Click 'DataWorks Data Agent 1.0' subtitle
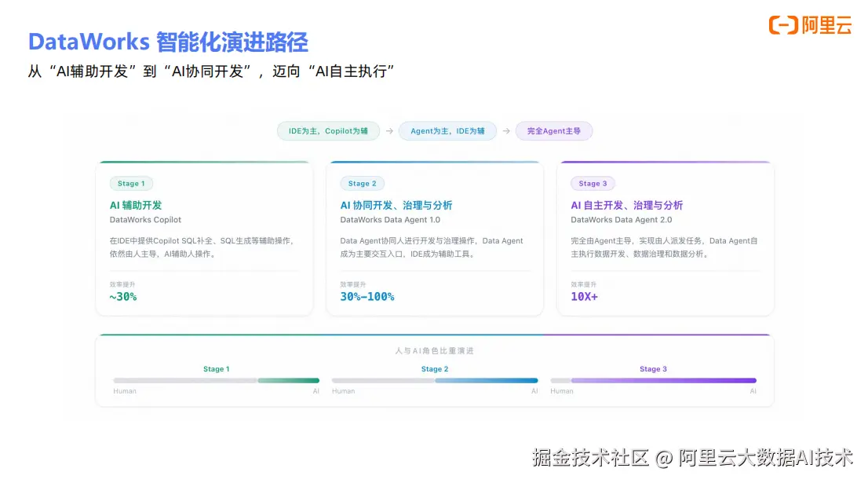Screen dimensions: 868x483 pyautogui.click(x=390, y=220)
